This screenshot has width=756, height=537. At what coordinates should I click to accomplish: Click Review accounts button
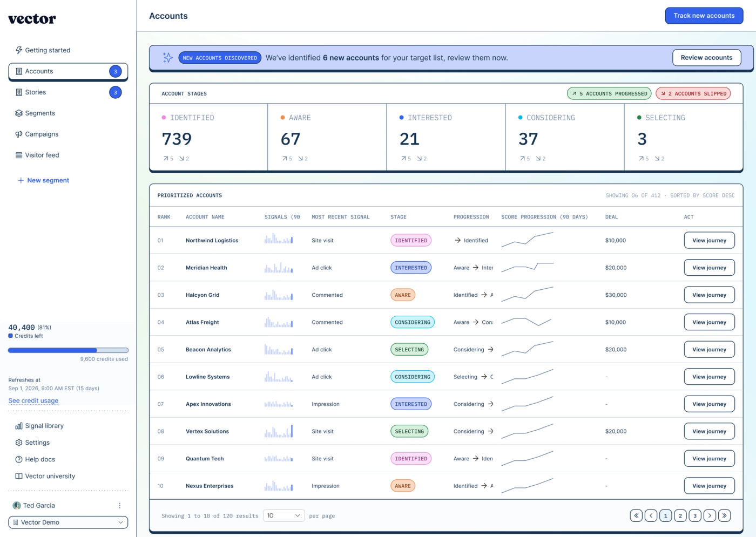[706, 58]
